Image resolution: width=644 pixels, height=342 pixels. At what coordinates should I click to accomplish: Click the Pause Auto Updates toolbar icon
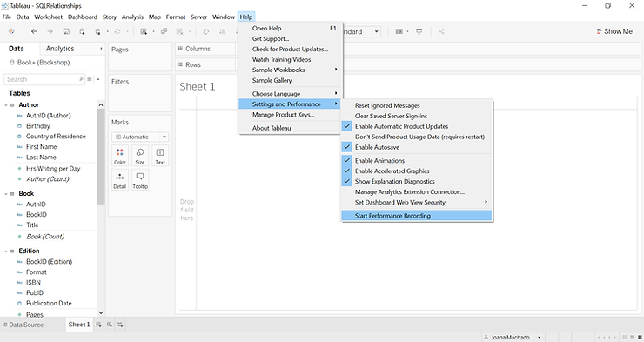point(97,31)
